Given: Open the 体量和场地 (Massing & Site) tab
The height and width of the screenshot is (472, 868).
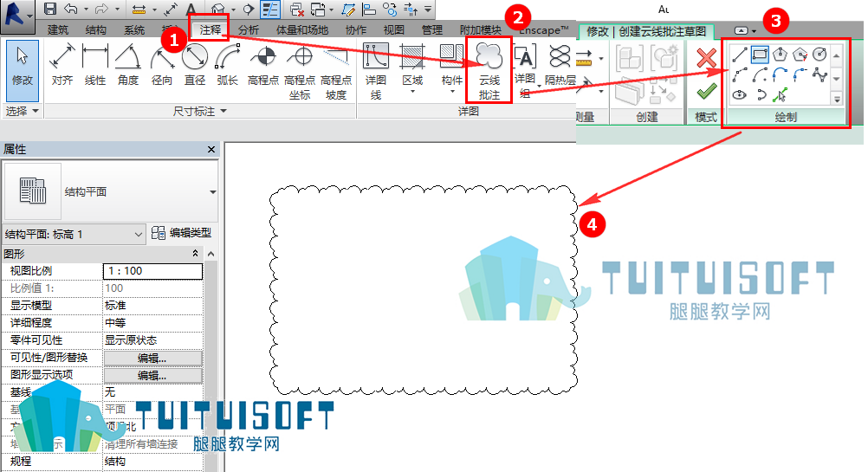Looking at the screenshot, I should coord(302,30).
